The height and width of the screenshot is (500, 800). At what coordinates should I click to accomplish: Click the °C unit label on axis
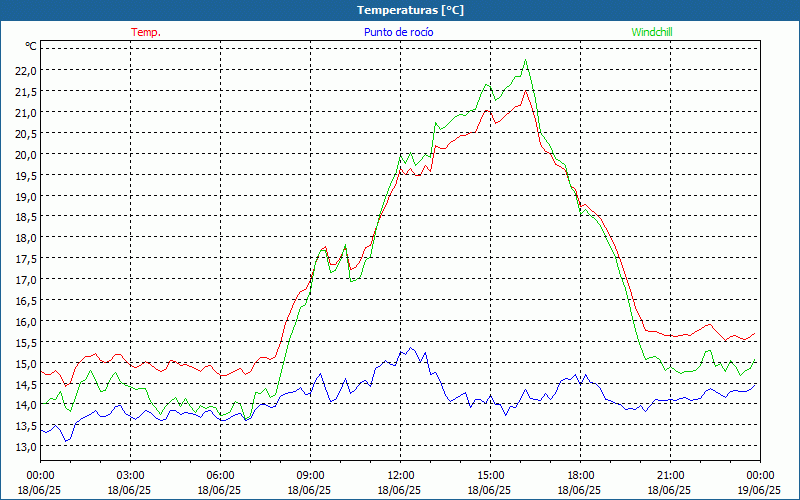click(x=31, y=46)
